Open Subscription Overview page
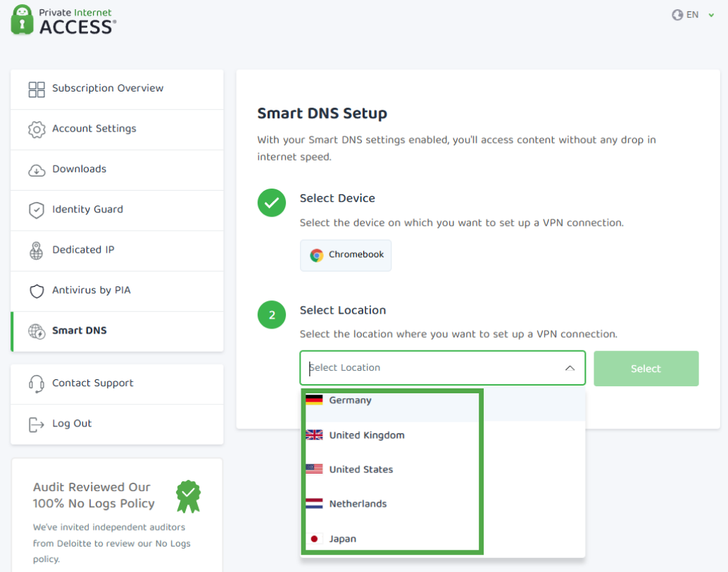728x572 pixels. [x=117, y=89]
